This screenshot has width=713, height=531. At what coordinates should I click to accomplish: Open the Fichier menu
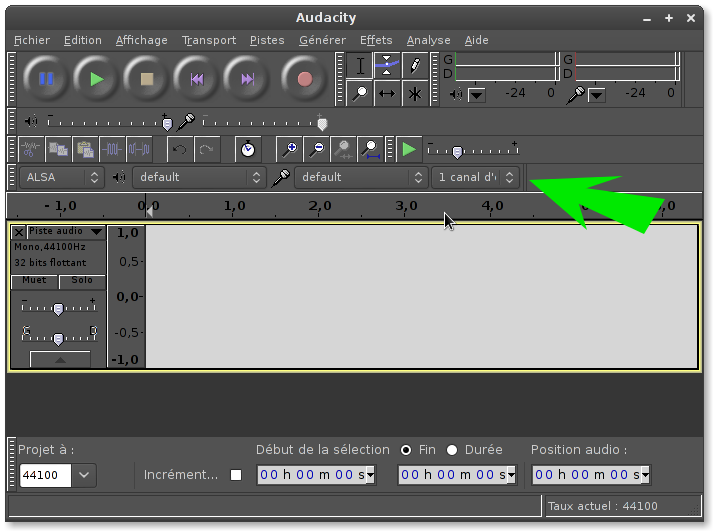[x=32, y=40]
